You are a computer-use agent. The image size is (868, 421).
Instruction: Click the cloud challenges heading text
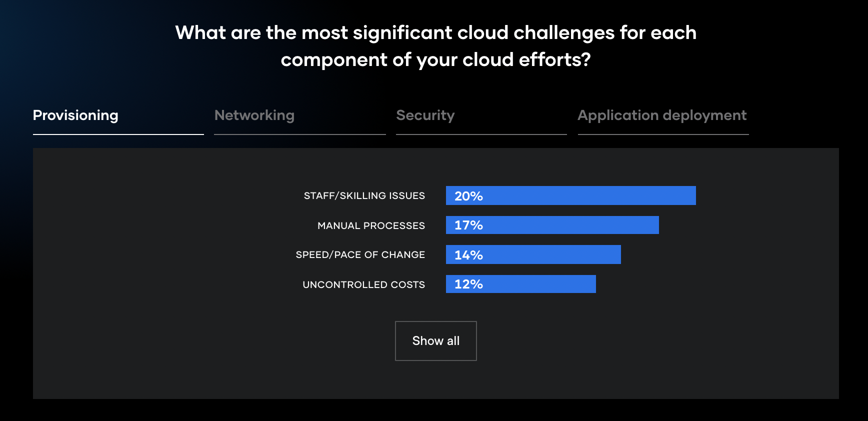(x=436, y=46)
